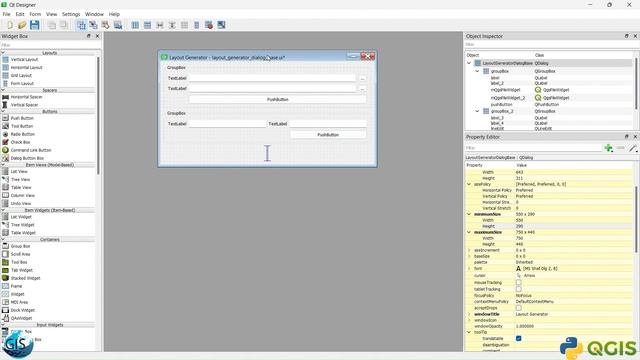The height and width of the screenshot is (360, 640).
Task: Uncheck toolTip translatable checkbox
Action: pos(518,338)
